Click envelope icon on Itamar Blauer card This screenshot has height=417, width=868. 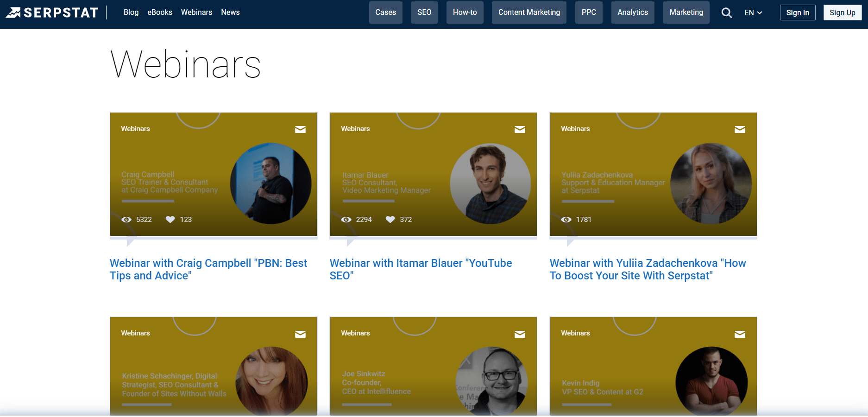point(520,129)
